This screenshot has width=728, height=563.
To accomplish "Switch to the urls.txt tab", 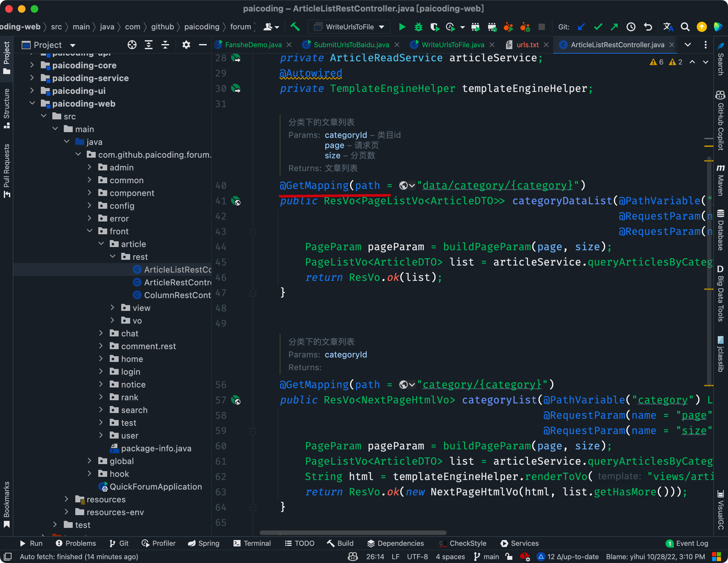I will coord(527,45).
